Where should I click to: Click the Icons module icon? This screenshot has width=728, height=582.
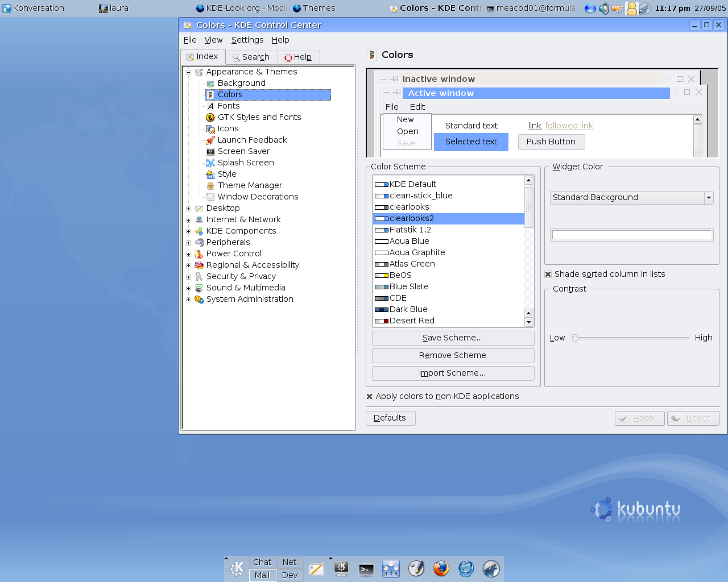(x=210, y=128)
